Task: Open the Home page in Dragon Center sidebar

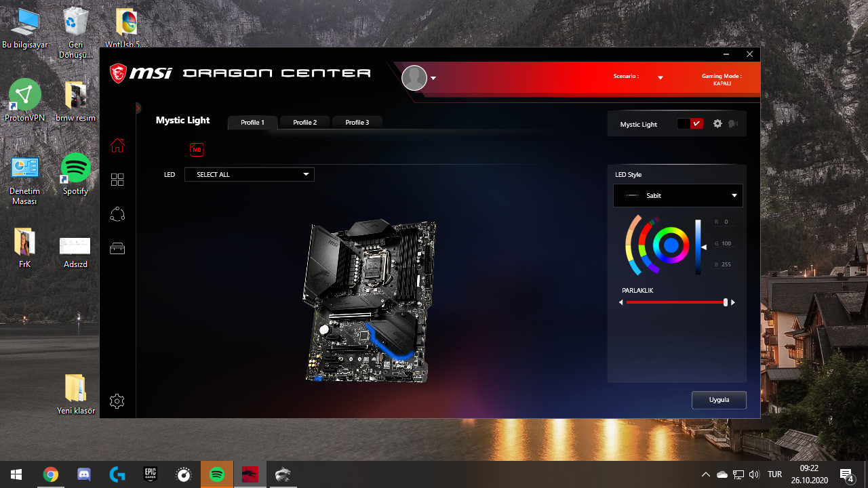Action: (117, 145)
